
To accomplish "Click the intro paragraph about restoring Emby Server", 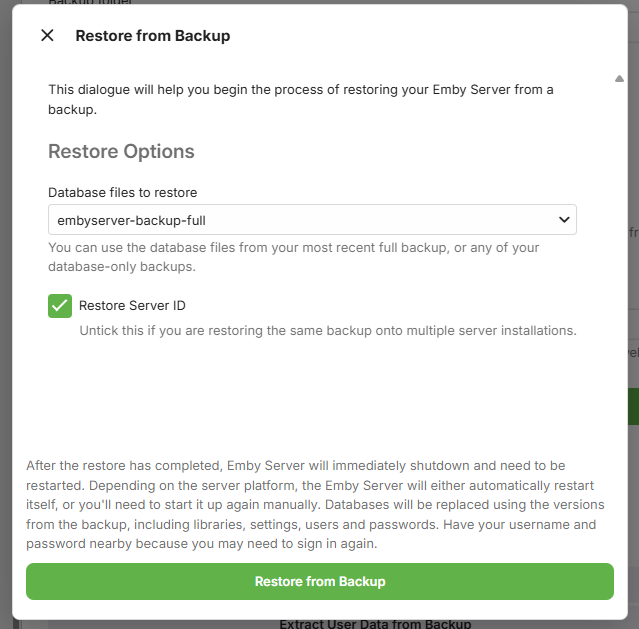I will [301, 99].
